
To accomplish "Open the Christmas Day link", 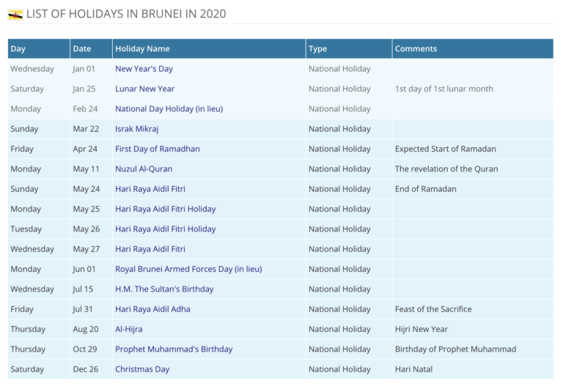I will (142, 369).
